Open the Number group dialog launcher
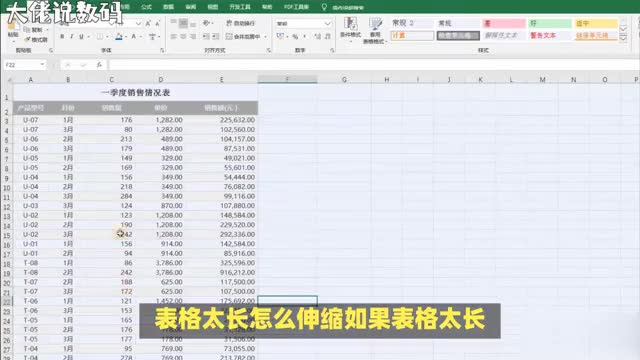 pyautogui.click(x=332, y=50)
